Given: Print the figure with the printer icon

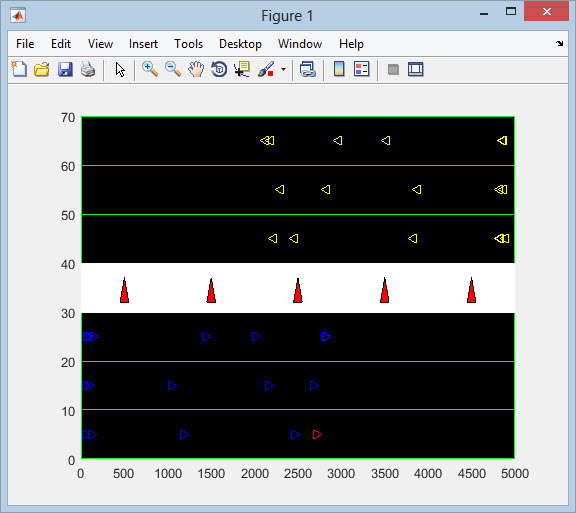Looking at the screenshot, I should point(88,69).
